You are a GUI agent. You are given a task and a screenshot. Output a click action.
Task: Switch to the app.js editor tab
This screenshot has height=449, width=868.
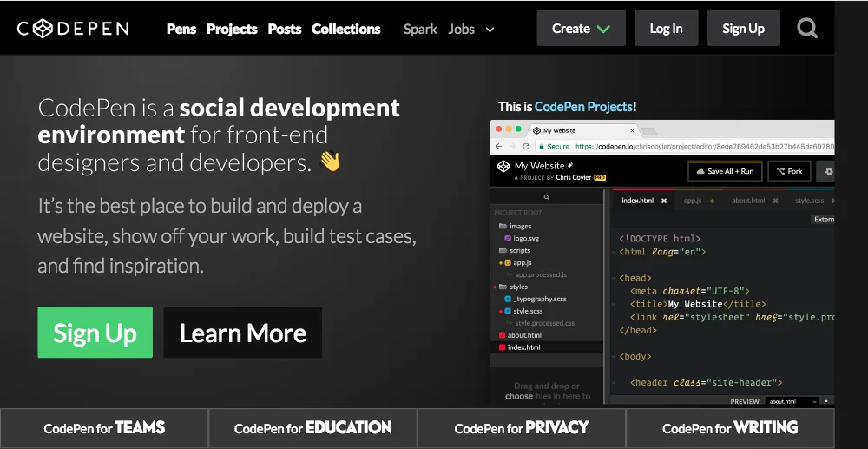(693, 201)
